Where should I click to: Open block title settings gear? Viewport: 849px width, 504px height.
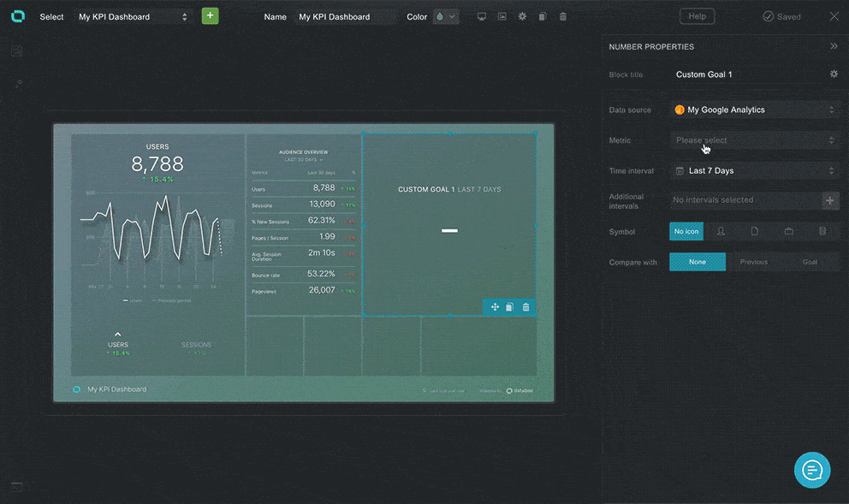834,74
